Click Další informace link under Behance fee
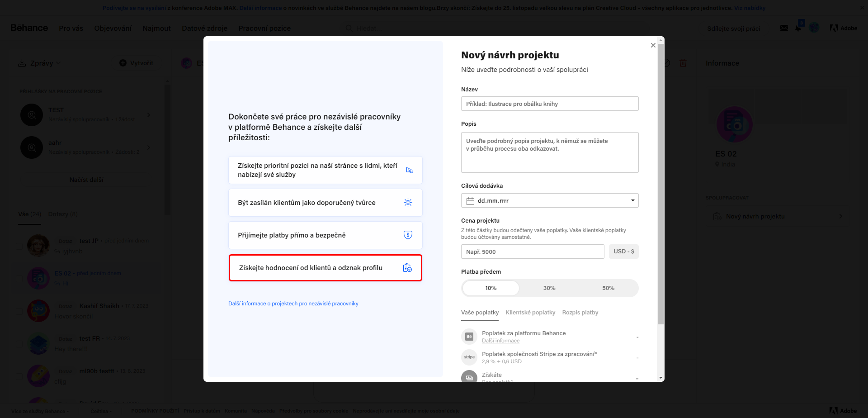The width and height of the screenshot is (868, 418). coord(500,341)
